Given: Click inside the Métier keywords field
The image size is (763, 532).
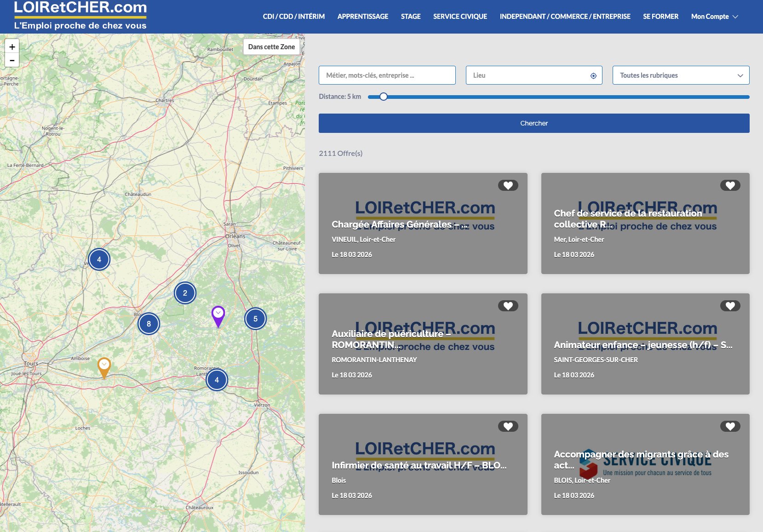Looking at the screenshot, I should pyautogui.click(x=386, y=75).
